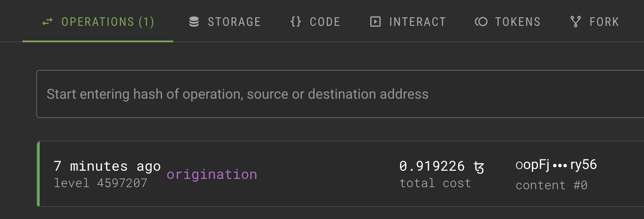644x219 pixels.
Task: Click the Interact play-box icon
Action: click(x=375, y=22)
